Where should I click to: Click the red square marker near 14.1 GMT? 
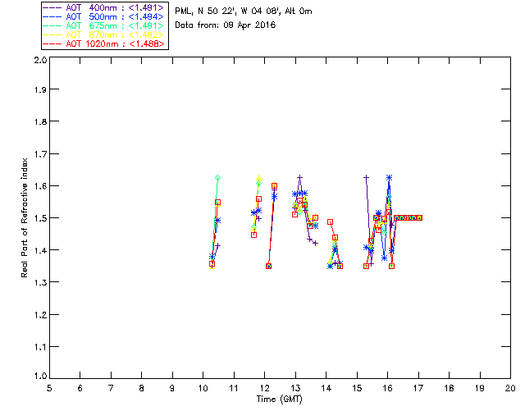(330, 221)
